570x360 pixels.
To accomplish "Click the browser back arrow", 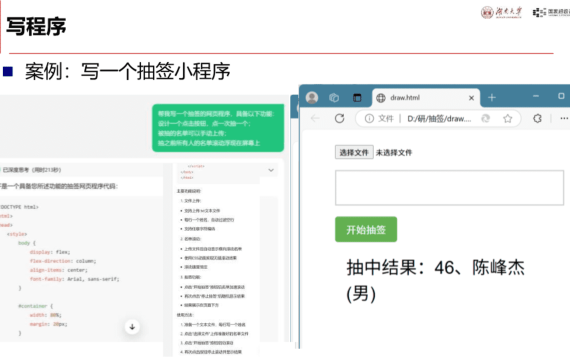I will click(x=315, y=118).
